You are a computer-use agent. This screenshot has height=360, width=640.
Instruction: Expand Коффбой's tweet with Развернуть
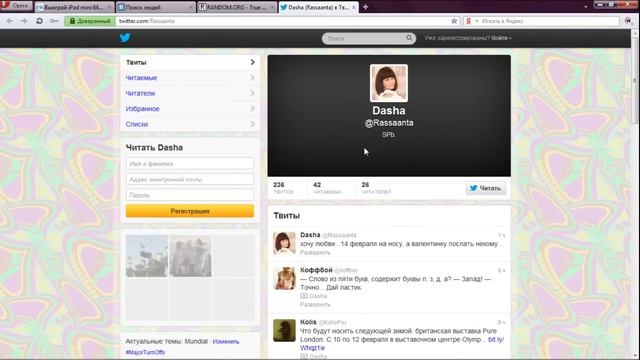click(x=315, y=304)
